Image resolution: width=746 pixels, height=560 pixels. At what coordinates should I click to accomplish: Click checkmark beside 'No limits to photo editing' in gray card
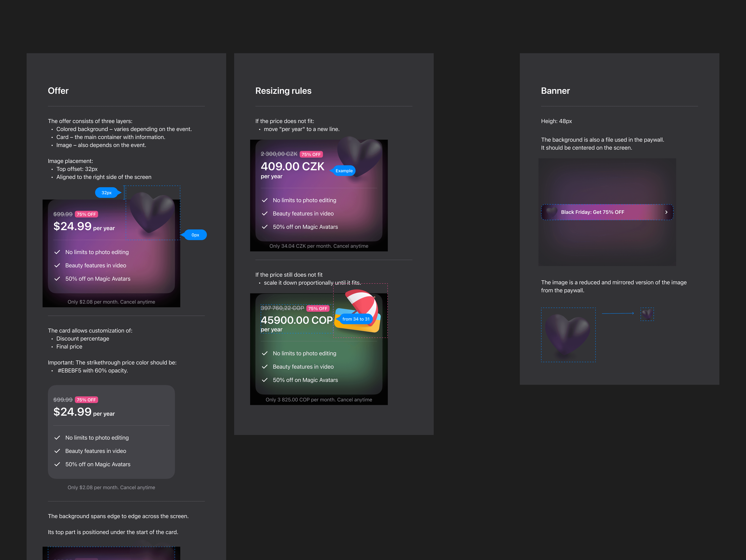(x=57, y=438)
